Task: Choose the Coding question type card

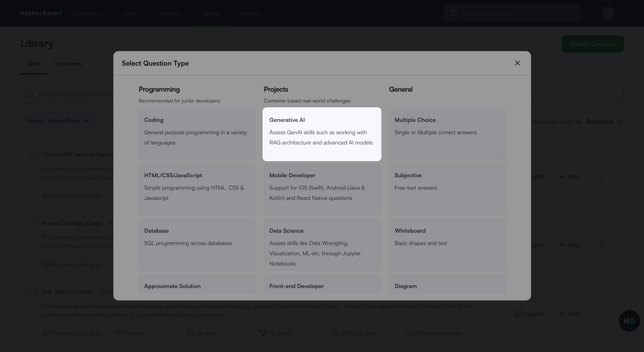Action: [x=197, y=134]
